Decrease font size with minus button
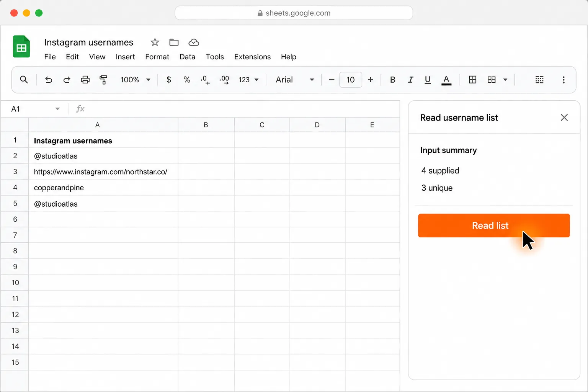 (x=332, y=80)
